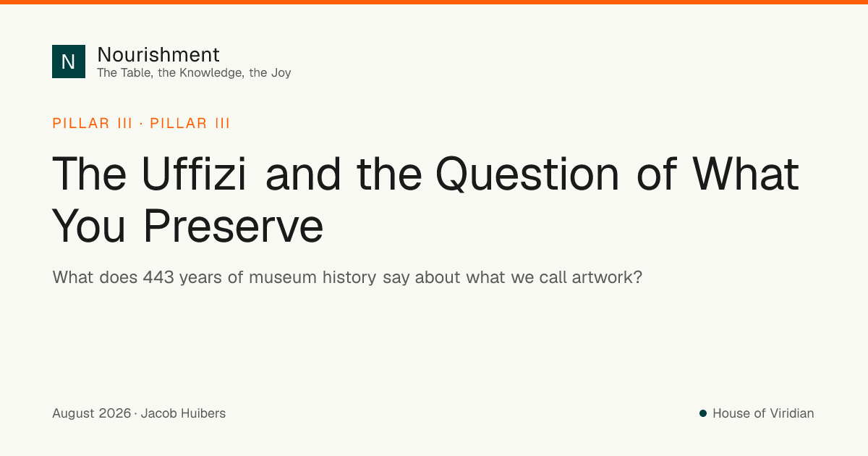Open the 'House of Viridian' label
This screenshot has height=456, width=868.
(x=763, y=413)
